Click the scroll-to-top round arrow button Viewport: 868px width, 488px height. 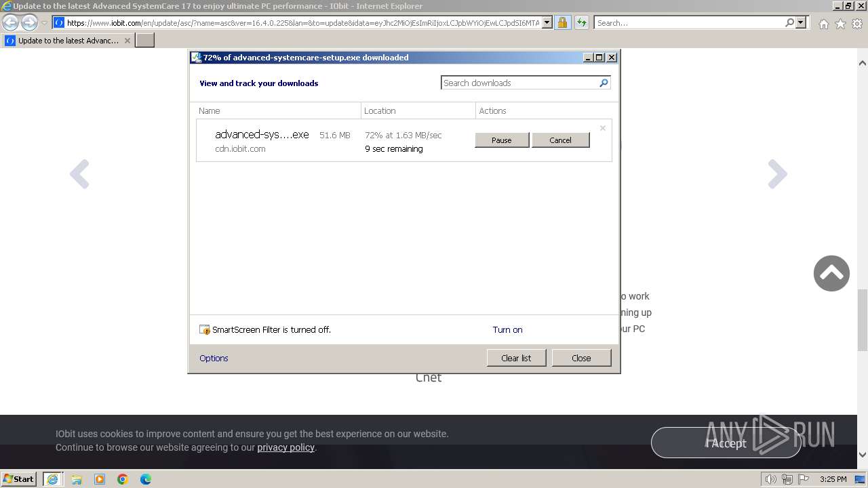coord(831,273)
